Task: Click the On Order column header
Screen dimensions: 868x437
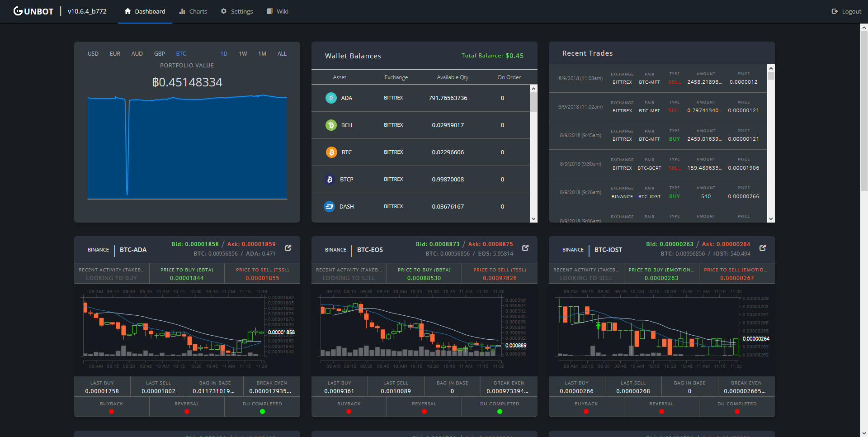Action: pos(509,77)
